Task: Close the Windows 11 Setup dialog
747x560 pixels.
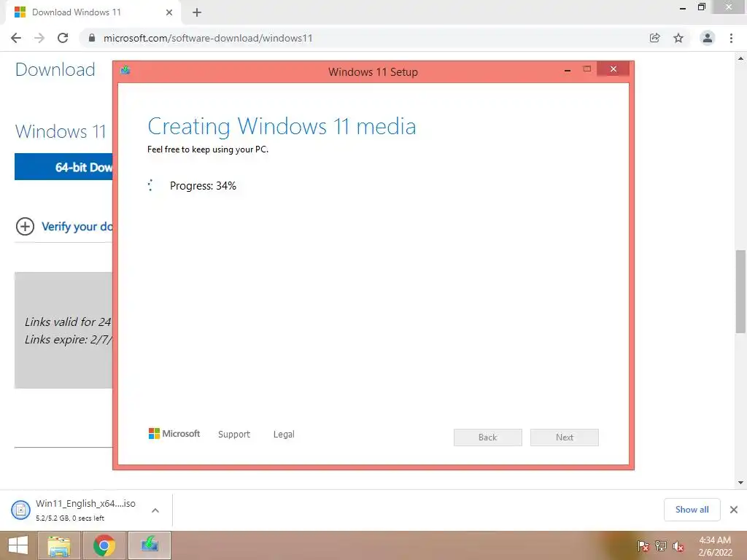Action: 613,69
